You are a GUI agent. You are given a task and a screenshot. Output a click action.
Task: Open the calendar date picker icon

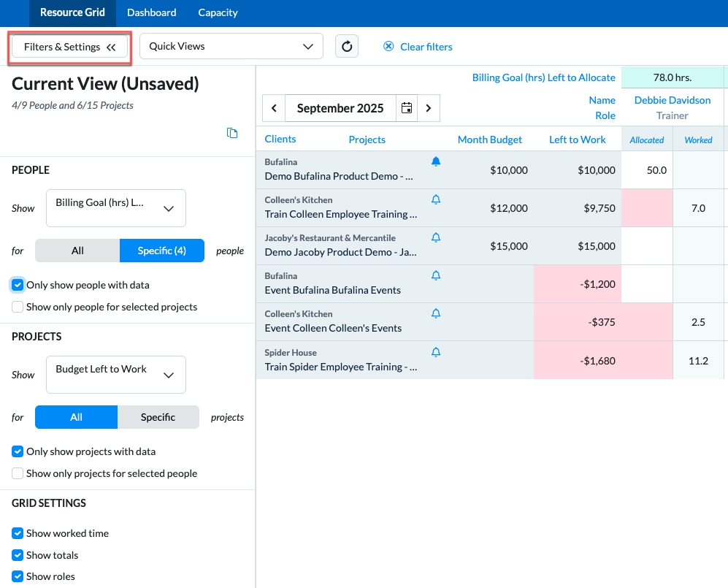(x=407, y=108)
